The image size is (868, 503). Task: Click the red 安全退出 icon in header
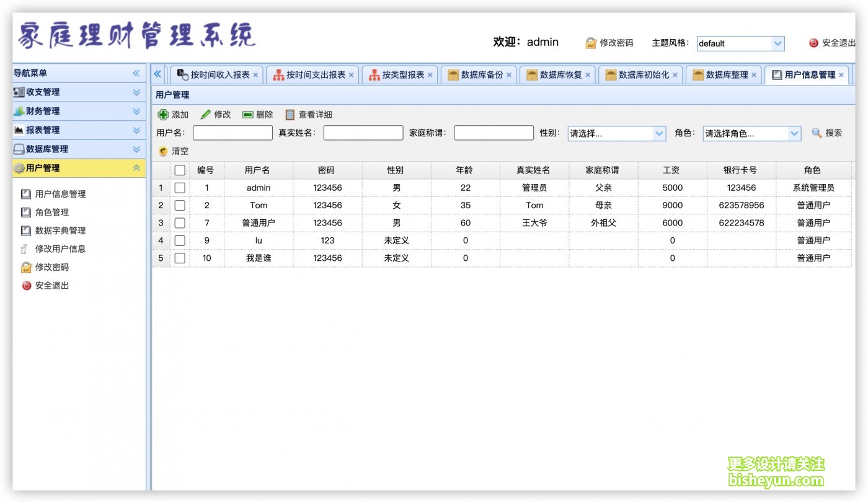(813, 43)
